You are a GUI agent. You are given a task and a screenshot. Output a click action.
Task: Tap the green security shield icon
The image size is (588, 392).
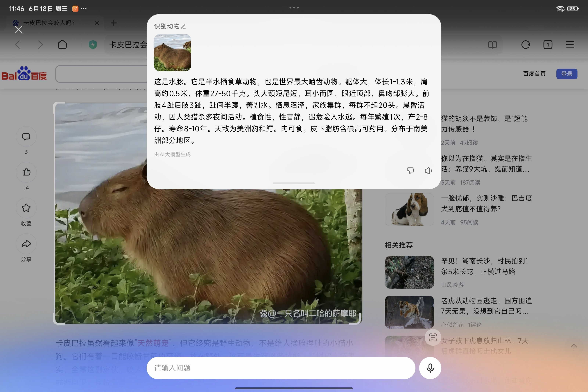93,45
